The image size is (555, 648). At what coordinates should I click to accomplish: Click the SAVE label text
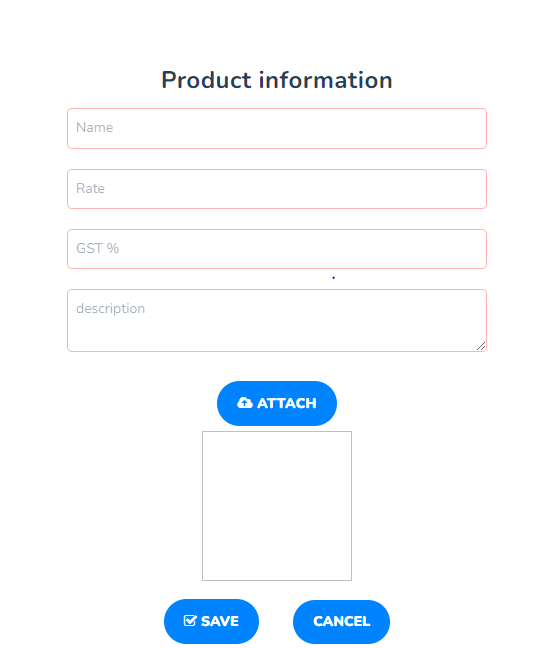(220, 621)
